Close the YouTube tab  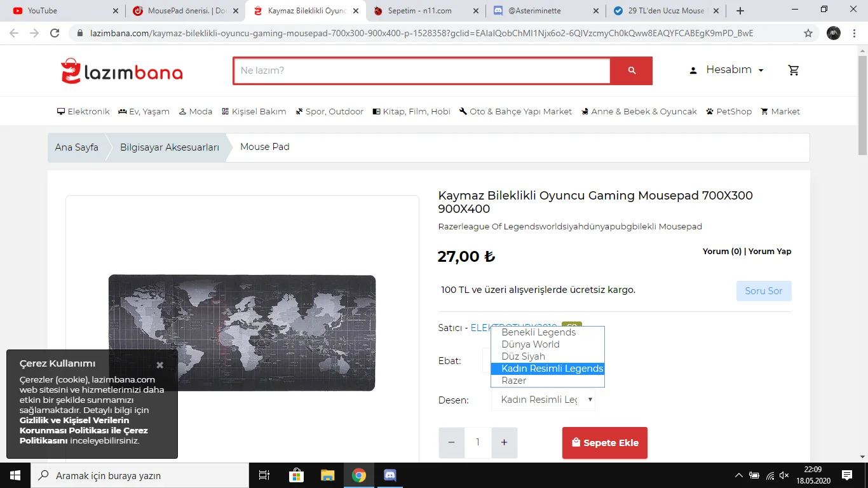(x=115, y=11)
